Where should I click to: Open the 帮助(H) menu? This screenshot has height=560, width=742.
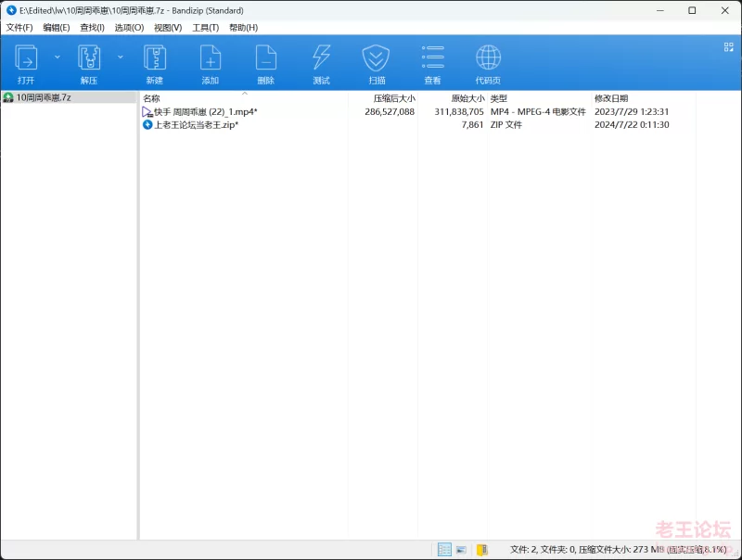244,28
